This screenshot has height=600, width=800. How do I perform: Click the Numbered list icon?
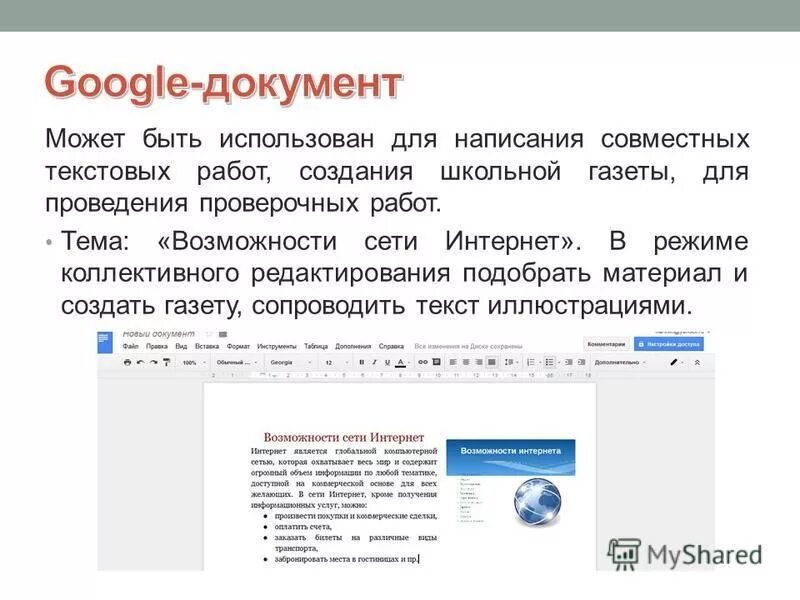[x=532, y=362]
